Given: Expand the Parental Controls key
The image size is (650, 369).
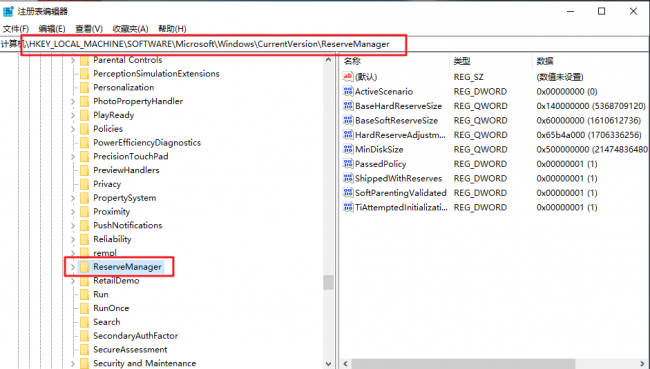Looking at the screenshot, I should click(73, 60).
